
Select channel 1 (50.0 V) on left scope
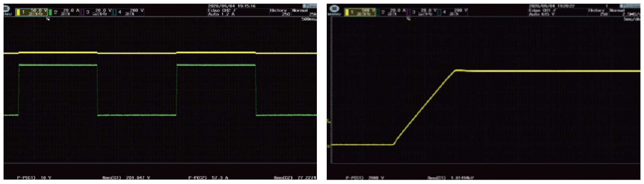click(x=32, y=12)
